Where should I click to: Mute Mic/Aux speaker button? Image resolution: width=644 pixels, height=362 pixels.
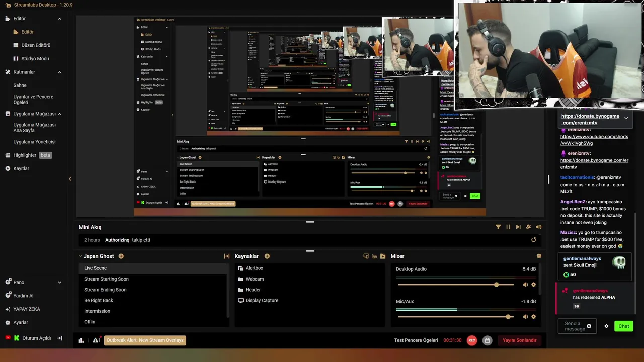(525, 317)
